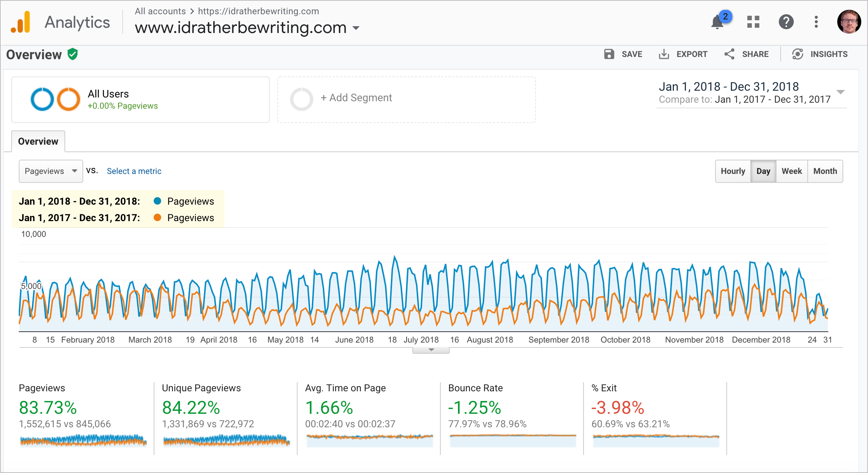The image size is (868, 473).
Task: Click the INSIGHTS button label
Action: [829, 54]
